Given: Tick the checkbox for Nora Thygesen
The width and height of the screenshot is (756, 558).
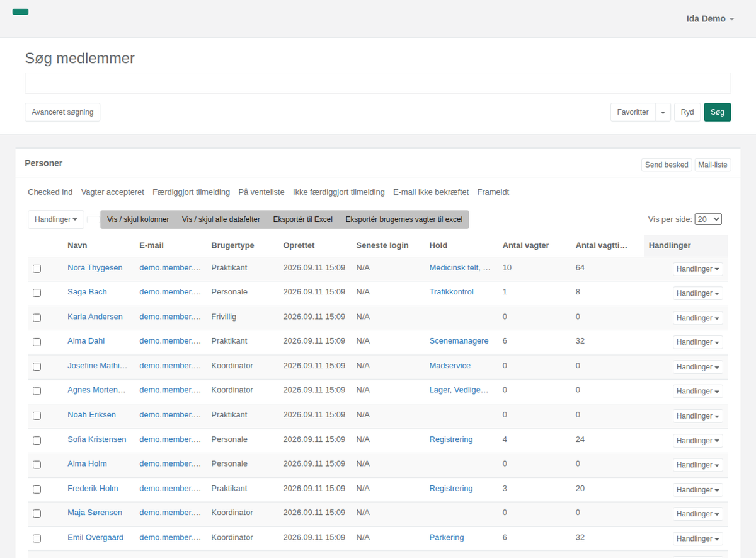Looking at the screenshot, I should pyautogui.click(x=37, y=269).
